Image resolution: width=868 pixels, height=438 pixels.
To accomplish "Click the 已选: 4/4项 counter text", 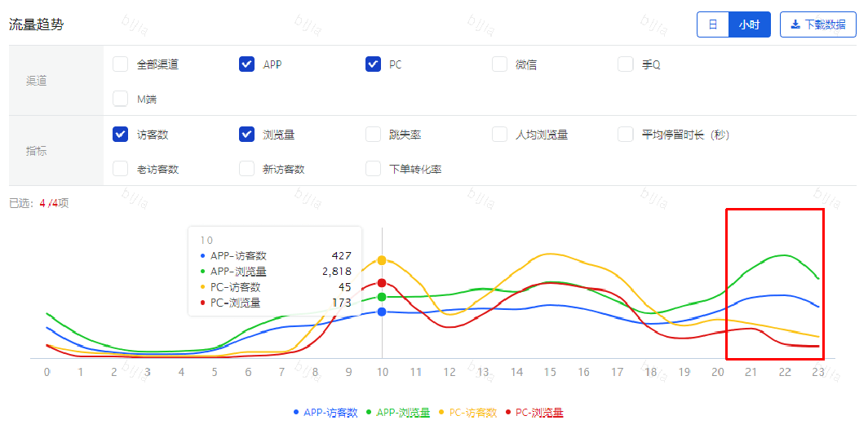I will click(39, 203).
